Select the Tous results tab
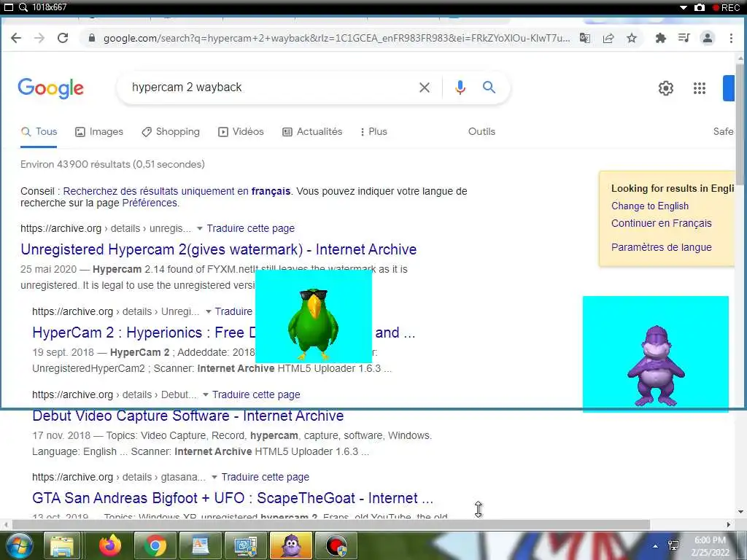 (39, 132)
